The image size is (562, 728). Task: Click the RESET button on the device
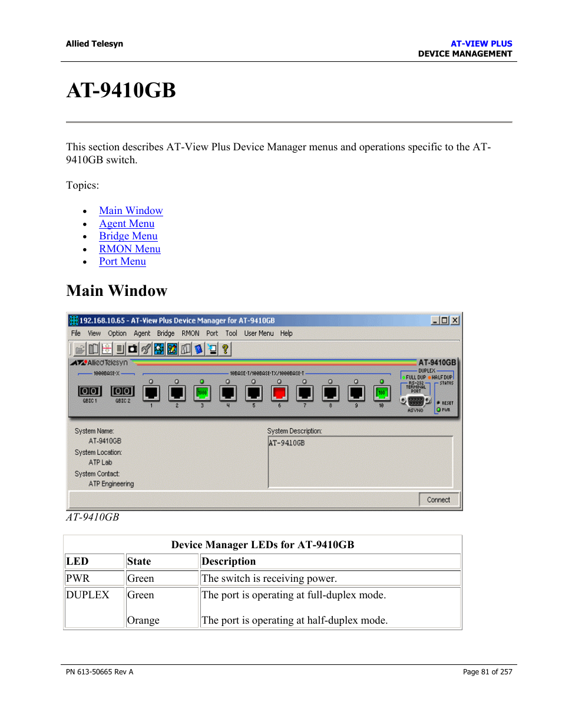pyautogui.click(x=439, y=403)
